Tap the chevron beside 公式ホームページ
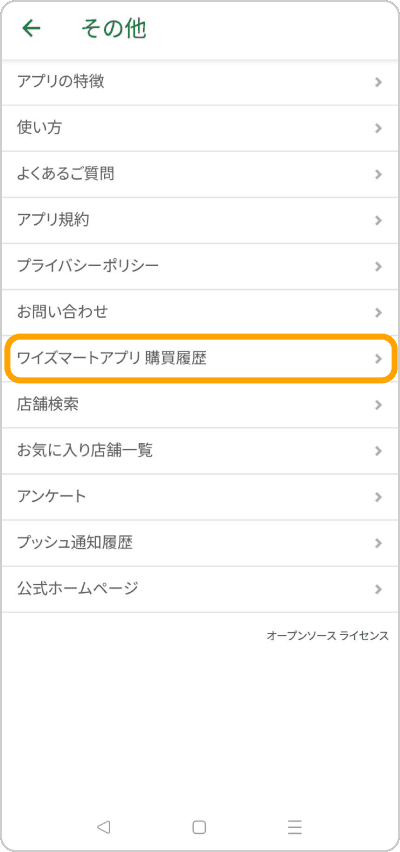400x852 pixels. tap(379, 589)
